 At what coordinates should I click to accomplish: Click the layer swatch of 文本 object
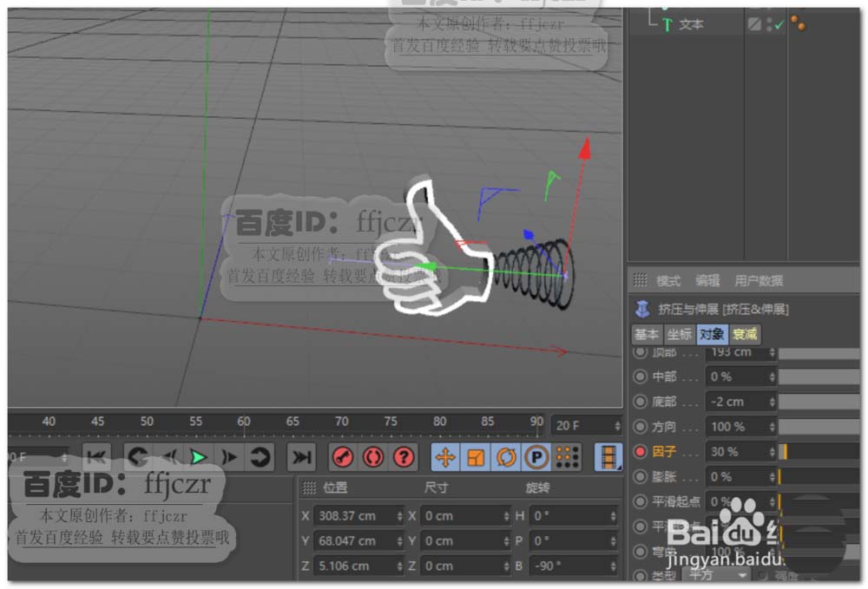754,24
